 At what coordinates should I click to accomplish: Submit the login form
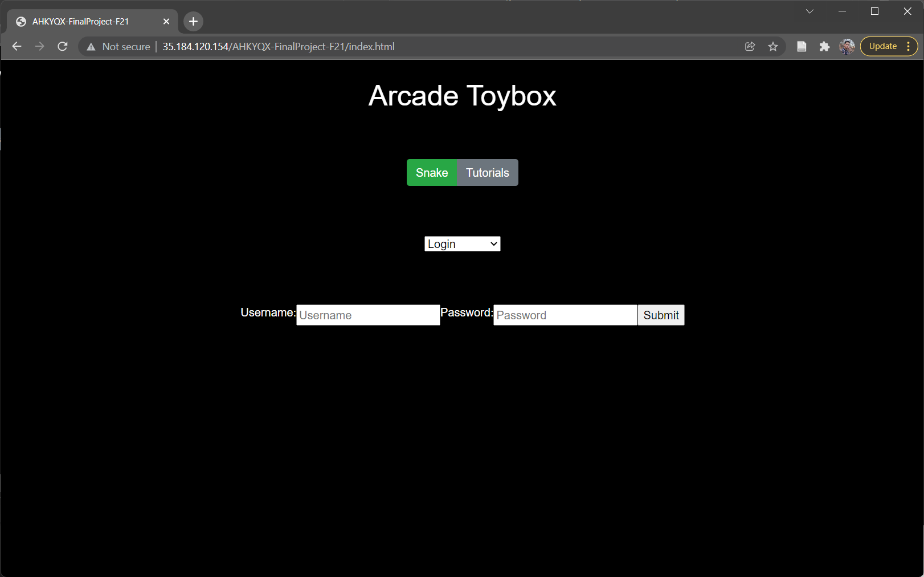tap(661, 315)
